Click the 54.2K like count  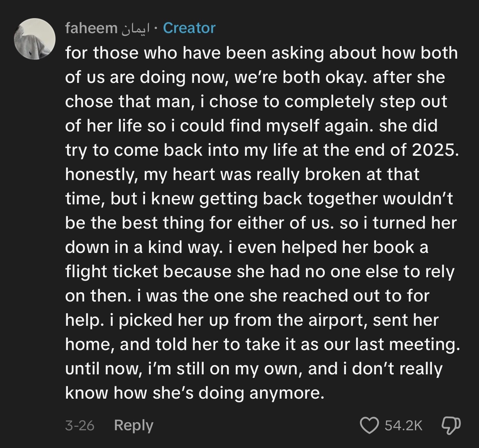pos(404,425)
